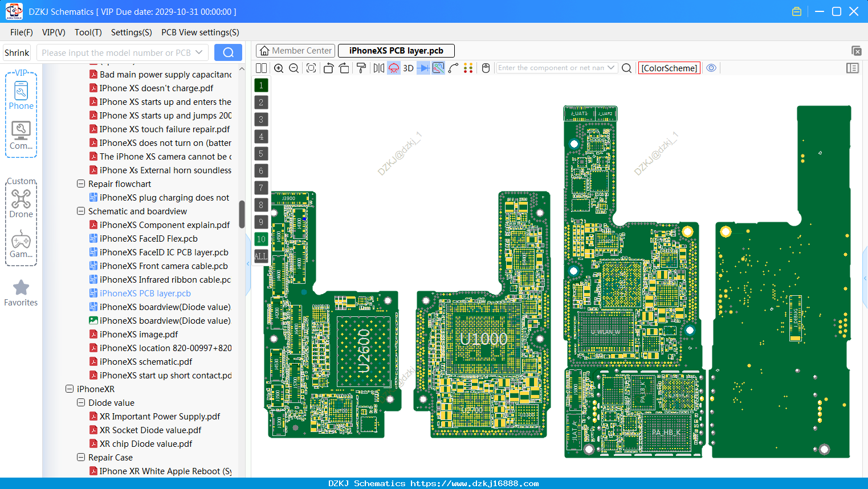
Task: Select iPhoneXS PCB layer.pcb in tree
Action: coord(145,294)
